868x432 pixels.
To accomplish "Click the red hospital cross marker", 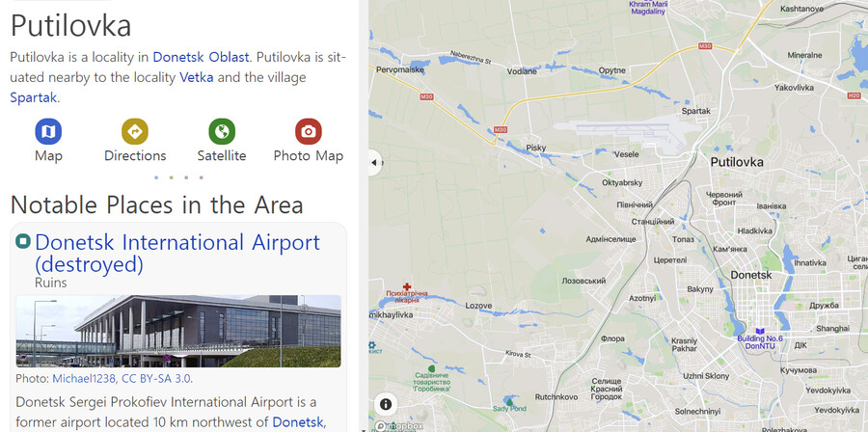I will point(407,286).
